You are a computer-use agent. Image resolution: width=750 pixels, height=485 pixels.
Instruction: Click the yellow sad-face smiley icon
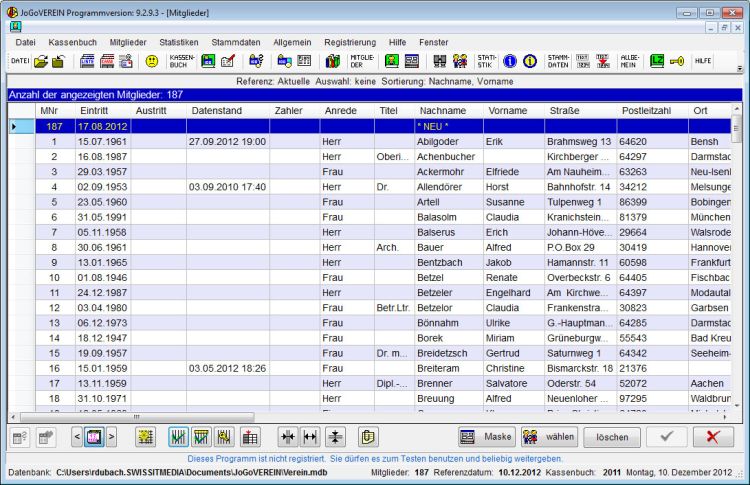point(152,61)
